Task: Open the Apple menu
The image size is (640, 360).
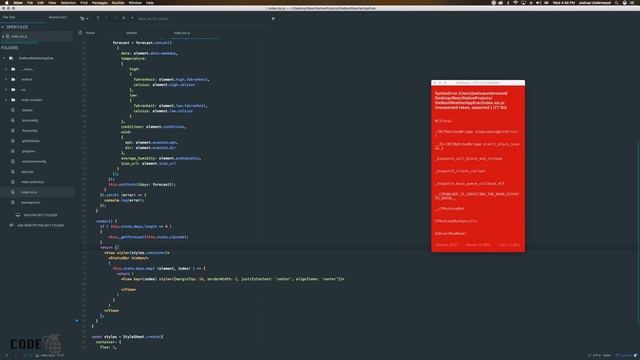Action: (x=7, y=2)
